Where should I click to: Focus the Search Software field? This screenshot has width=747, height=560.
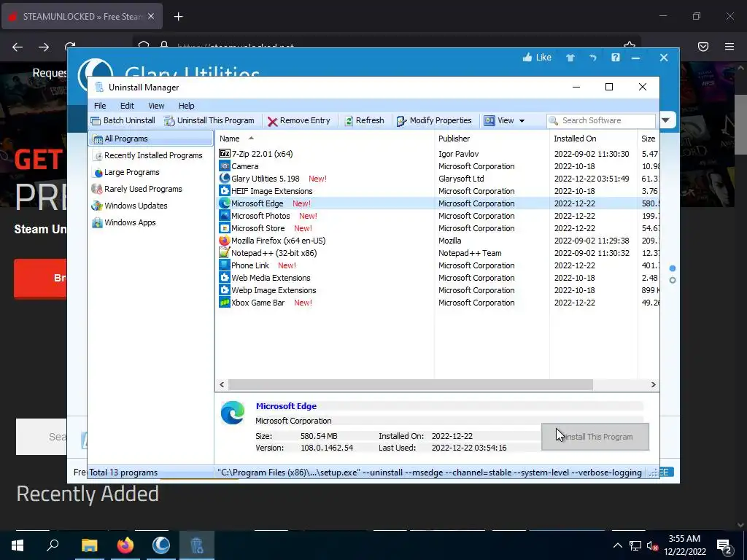click(601, 120)
